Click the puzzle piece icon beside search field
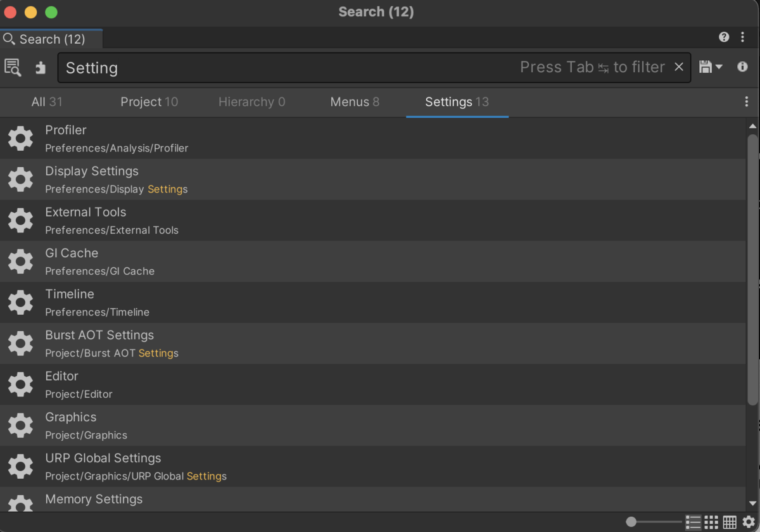This screenshot has width=760, height=532. (41, 67)
